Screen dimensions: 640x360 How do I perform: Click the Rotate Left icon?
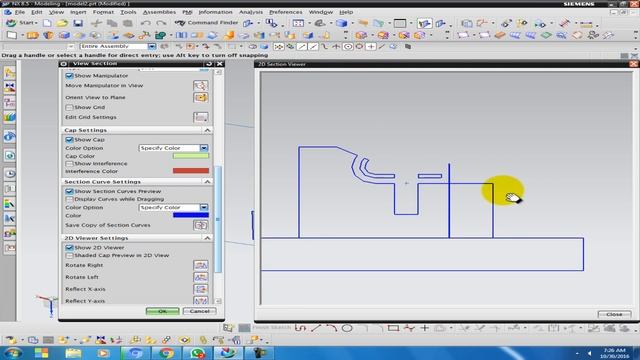pyautogui.click(x=200, y=277)
